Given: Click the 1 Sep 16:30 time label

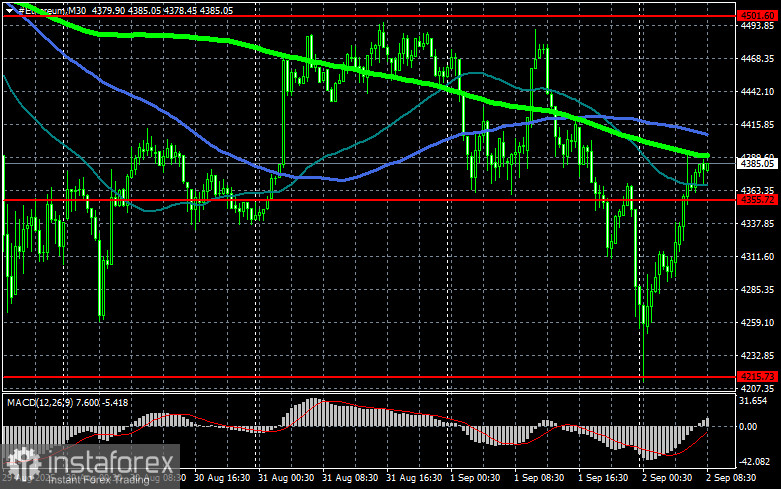Looking at the screenshot, I should click(603, 478).
